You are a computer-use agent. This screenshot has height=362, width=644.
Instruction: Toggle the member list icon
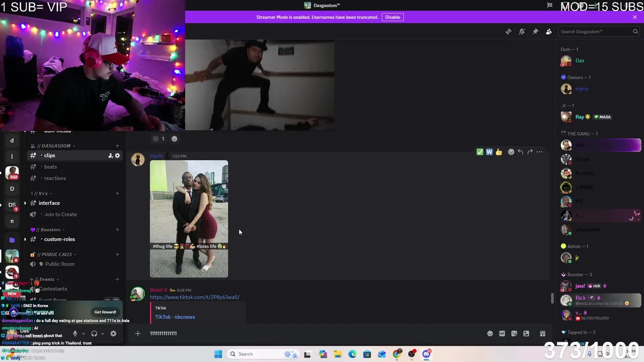(549, 32)
